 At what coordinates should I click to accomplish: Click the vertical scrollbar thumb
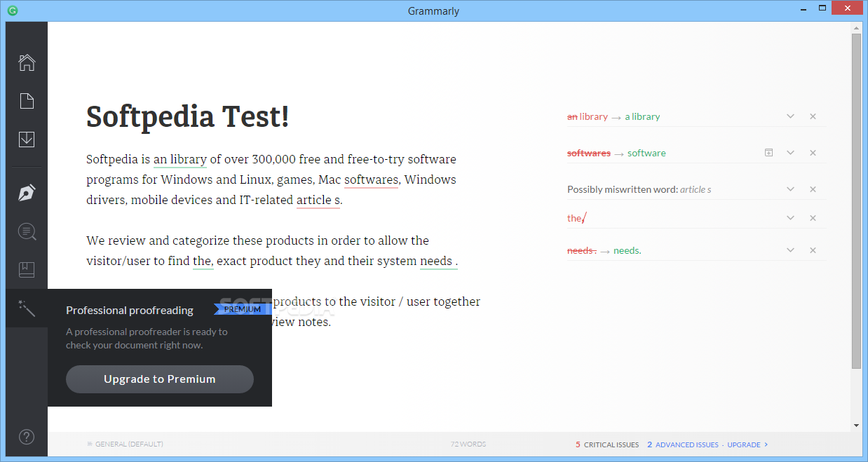tap(856, 201)
